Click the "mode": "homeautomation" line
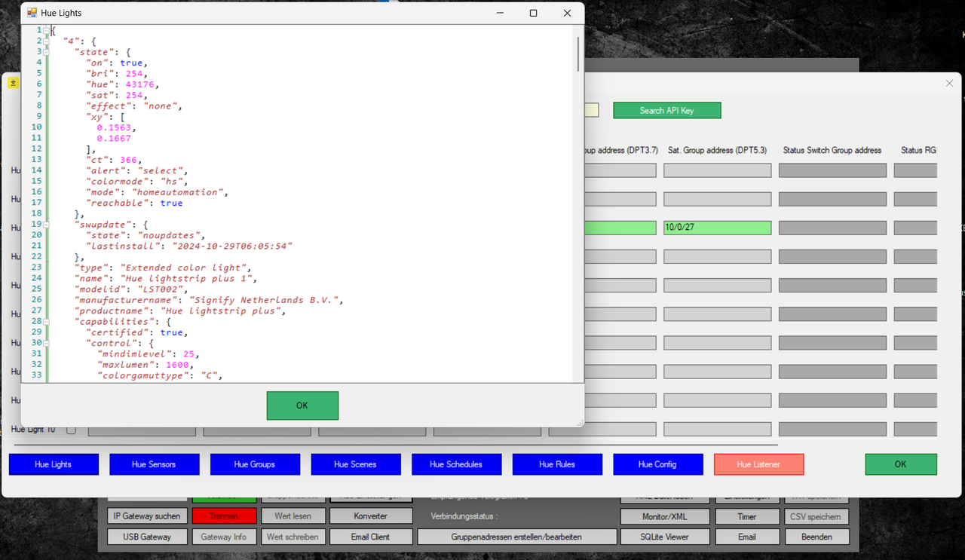Image resolution: width=965 pixels, height=560 pixels. click(x=158, y=192)
